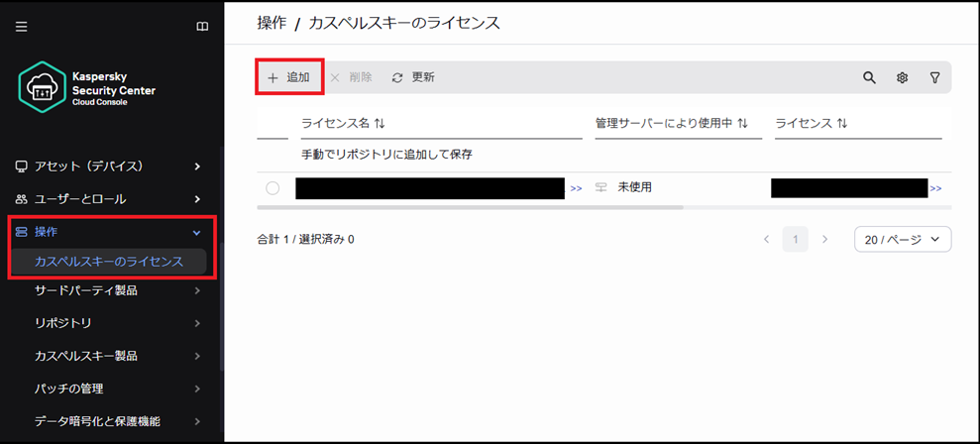This screenshot has height=444, width=980.
Task: Click the server icon beside 未使用
Action: (x=601, y=187)
